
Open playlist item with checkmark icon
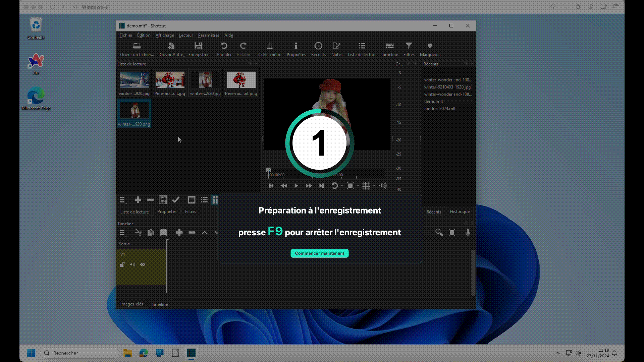176,200
